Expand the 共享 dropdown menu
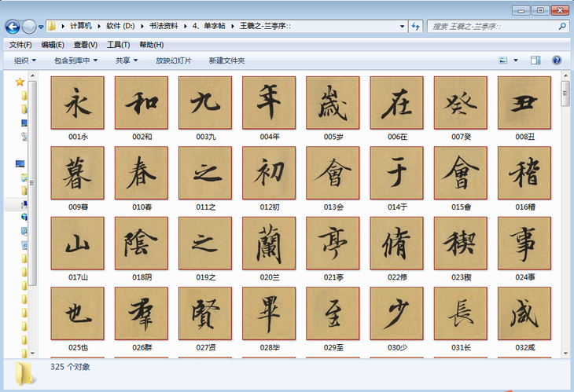The image size is (574, 392). [x=126, y=60]
